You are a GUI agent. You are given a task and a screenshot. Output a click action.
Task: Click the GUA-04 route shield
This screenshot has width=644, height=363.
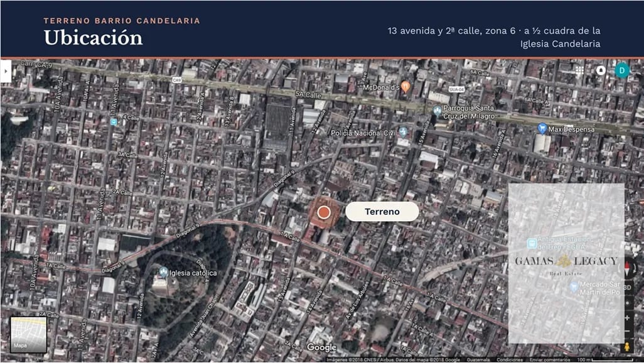point(456,89)
